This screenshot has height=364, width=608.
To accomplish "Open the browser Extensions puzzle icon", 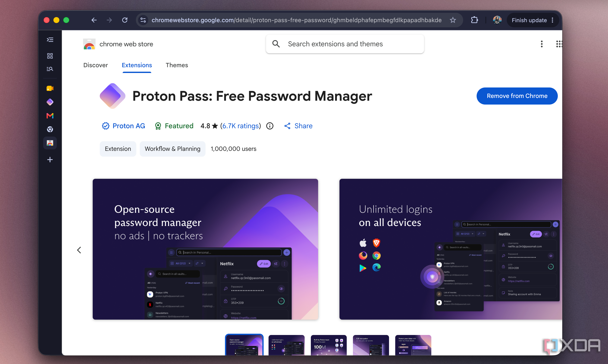I will (x=474, y=20).
